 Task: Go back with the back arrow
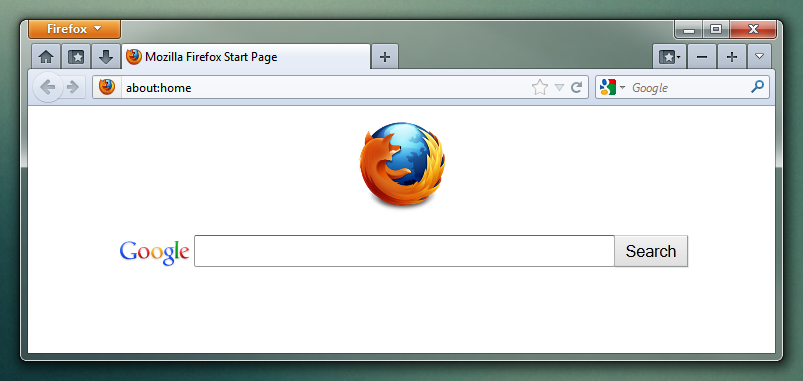point(48,88)
